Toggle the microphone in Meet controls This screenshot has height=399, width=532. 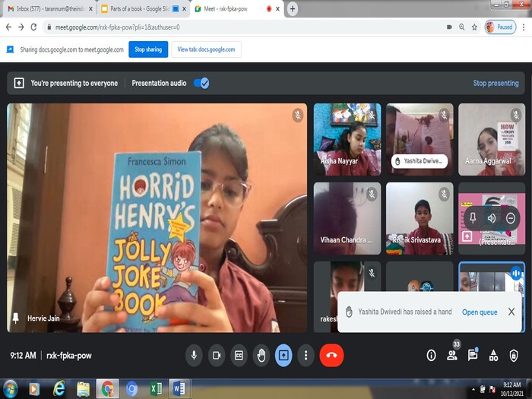[x=194, y=355]
